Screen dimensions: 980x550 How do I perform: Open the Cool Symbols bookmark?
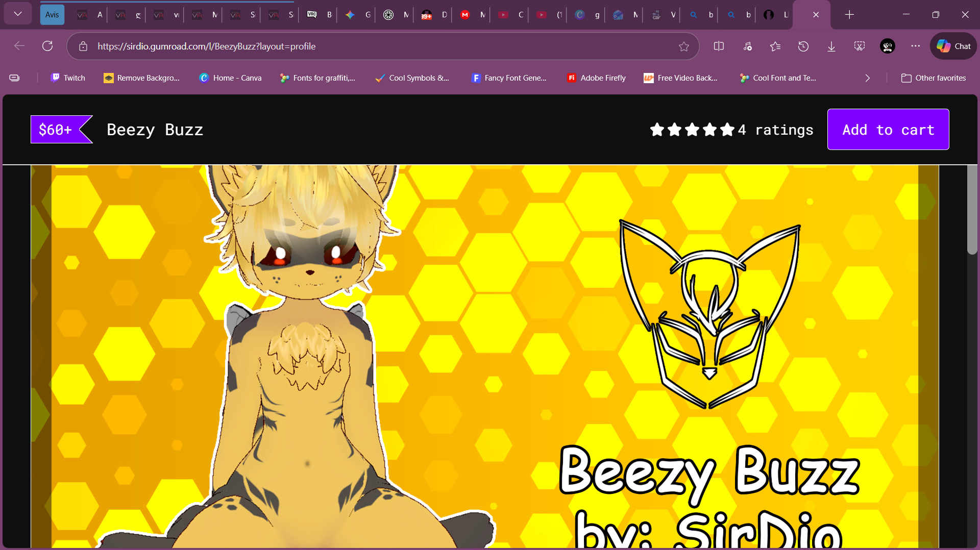click(x=412, y=78)
